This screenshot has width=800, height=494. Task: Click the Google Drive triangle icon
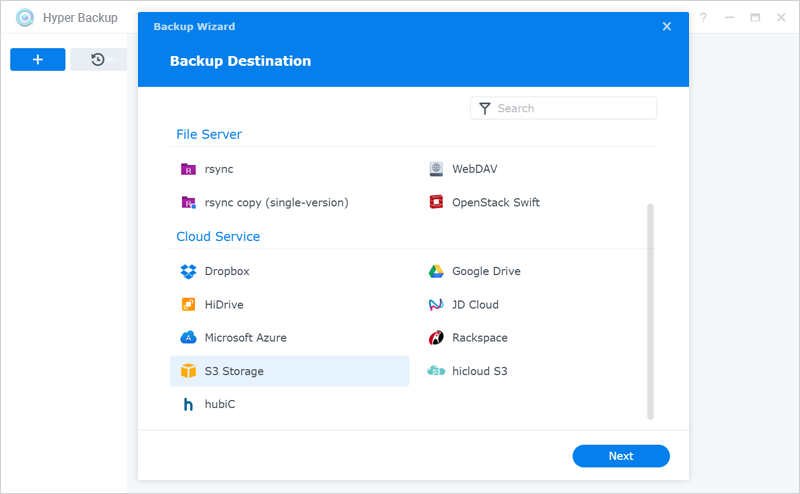tap(436, 271)
